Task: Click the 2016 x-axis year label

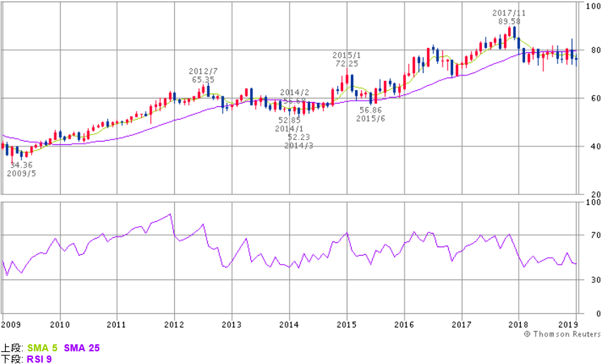Action: (x=404, y=325)
